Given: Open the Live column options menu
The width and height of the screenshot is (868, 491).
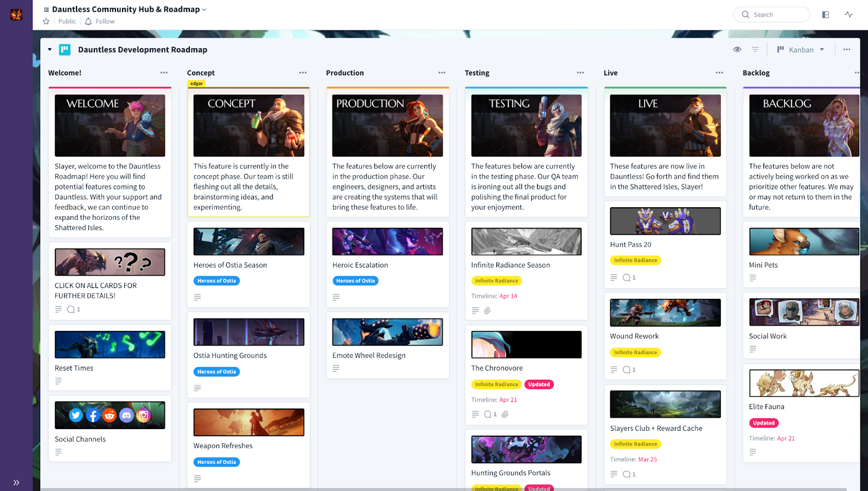Looking at the screenshot, I should 719,73.
